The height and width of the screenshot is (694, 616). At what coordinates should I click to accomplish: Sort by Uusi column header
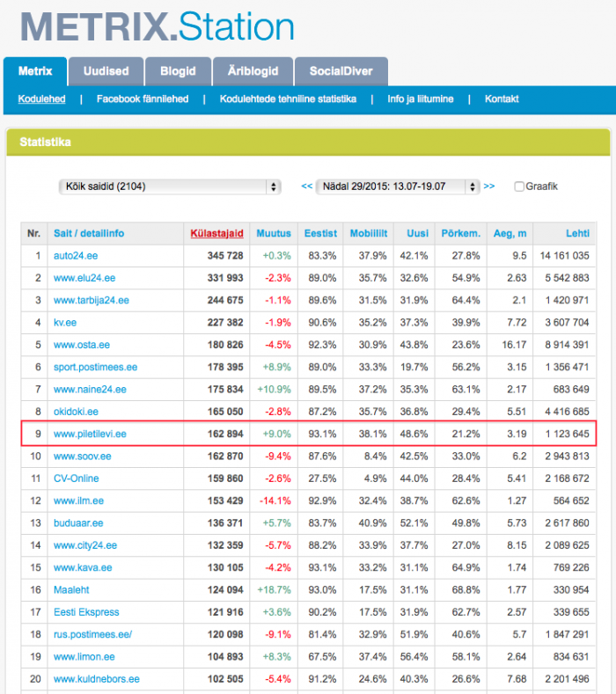[x=418, y=233]
